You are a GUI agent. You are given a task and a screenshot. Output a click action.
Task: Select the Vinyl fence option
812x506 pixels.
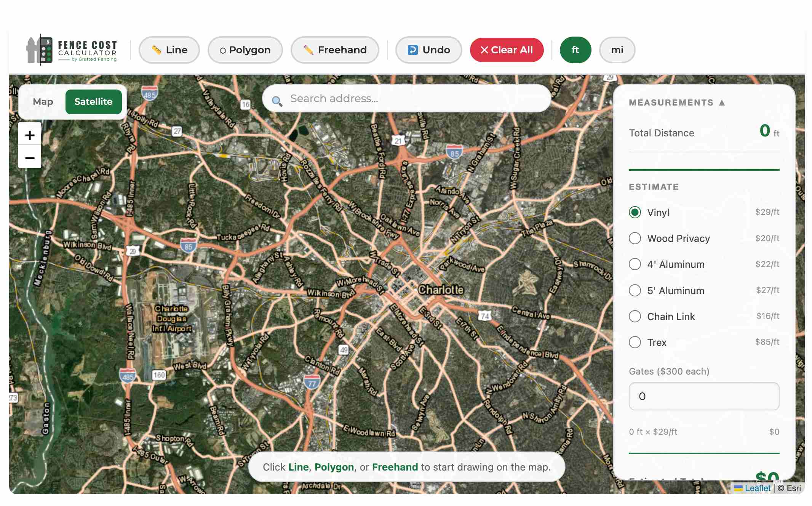pos(704,212)
